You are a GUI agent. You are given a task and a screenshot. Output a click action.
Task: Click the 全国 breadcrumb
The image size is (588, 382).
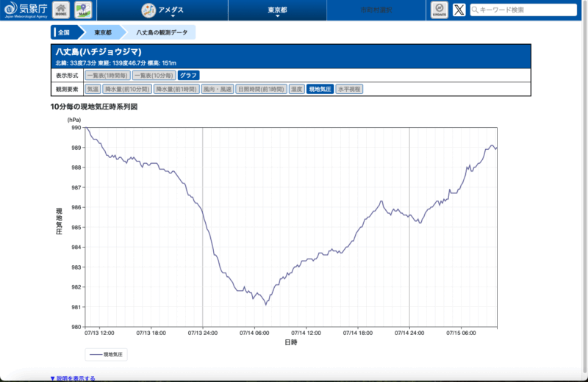tap(65, 32)
